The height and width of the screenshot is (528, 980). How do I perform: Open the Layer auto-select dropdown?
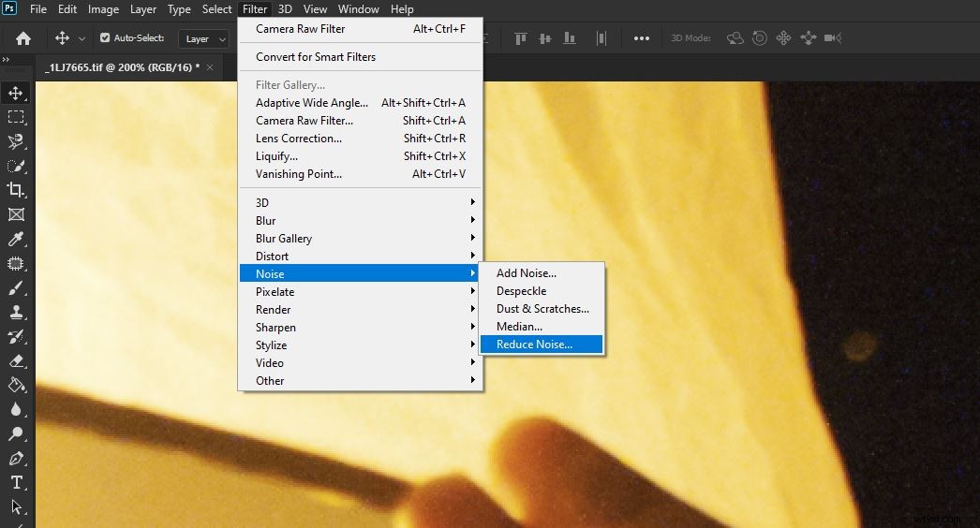click(x=204, y=38)
